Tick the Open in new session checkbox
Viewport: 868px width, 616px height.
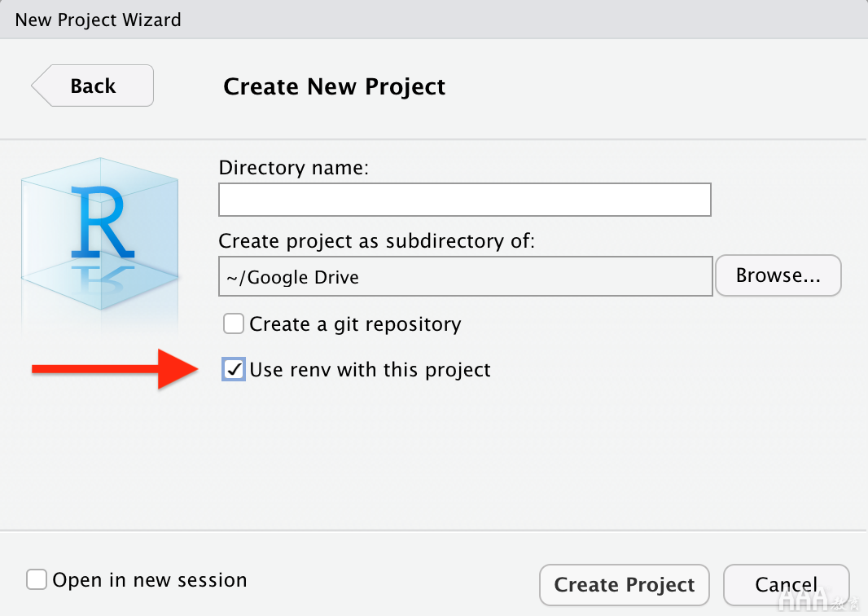pos(37,580)
